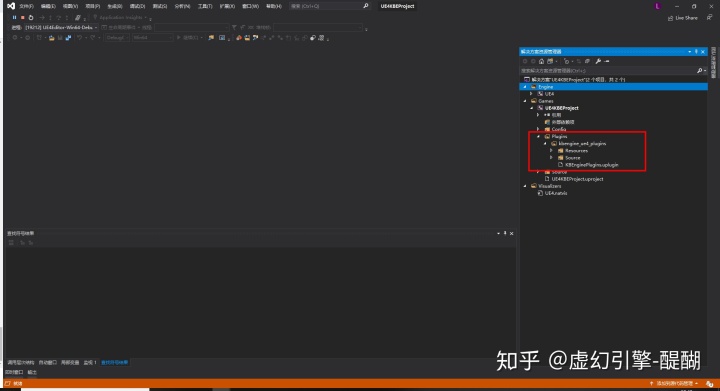
Task: Stop debugging with the red square icon
Action: pyautogui.click(x=22, y=17)
